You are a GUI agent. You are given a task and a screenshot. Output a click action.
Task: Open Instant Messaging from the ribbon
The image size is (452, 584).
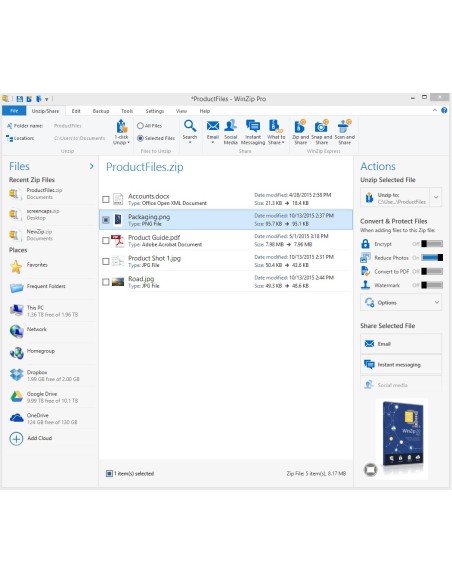point(253,126)
